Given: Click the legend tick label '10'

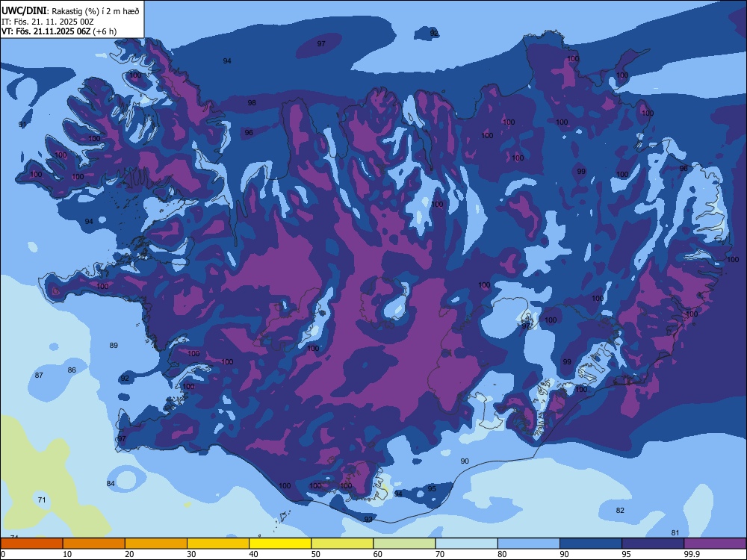Looking at the screenshot, I should (x=67, y=554).
